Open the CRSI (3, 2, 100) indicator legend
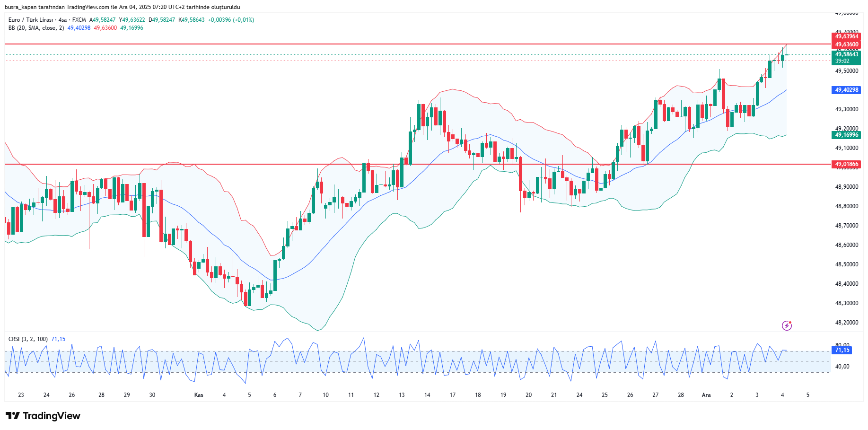The image size is (868, 430). click(x=28, y=339)
